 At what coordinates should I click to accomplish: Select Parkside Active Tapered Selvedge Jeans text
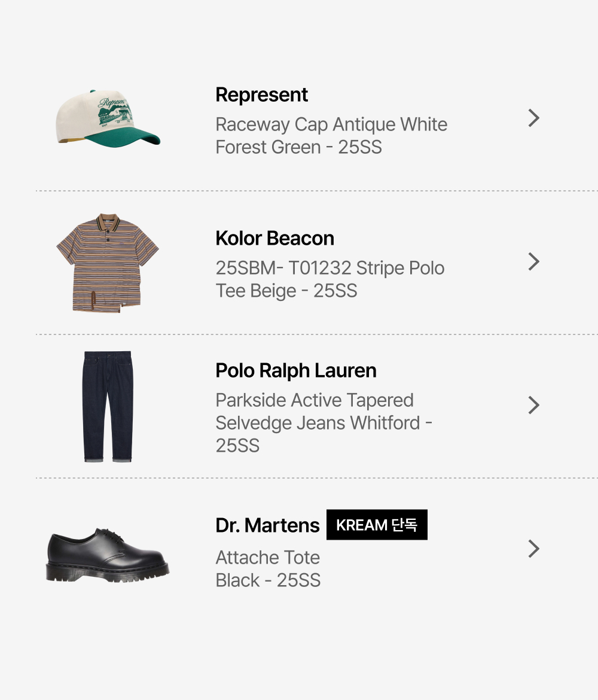coord(324,423)
